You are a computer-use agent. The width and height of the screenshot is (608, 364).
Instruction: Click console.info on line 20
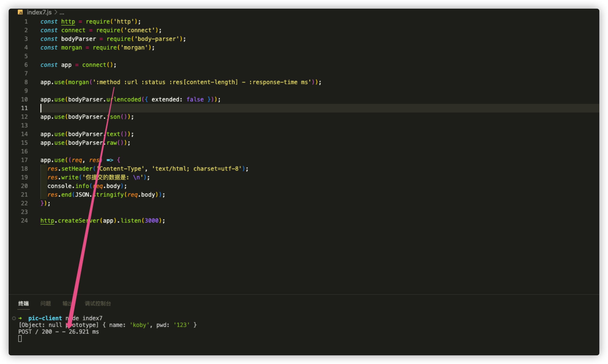[68, 186]
